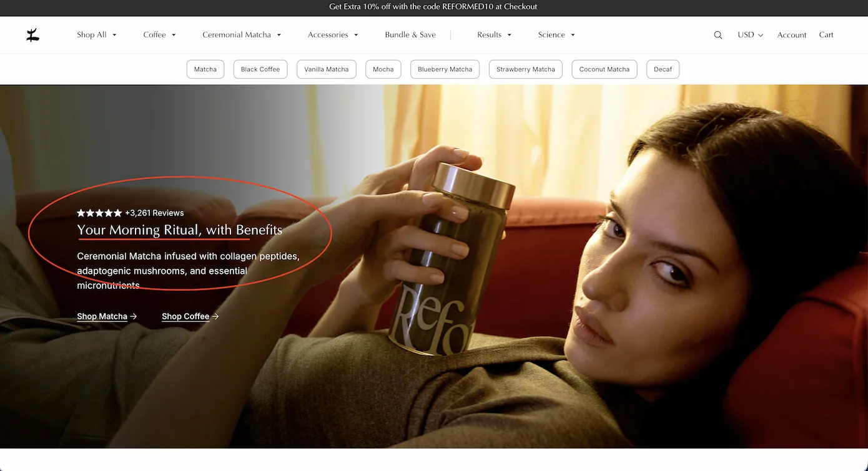
Task: Expand the Accessories menu
Action: click(x=333, y=35)
